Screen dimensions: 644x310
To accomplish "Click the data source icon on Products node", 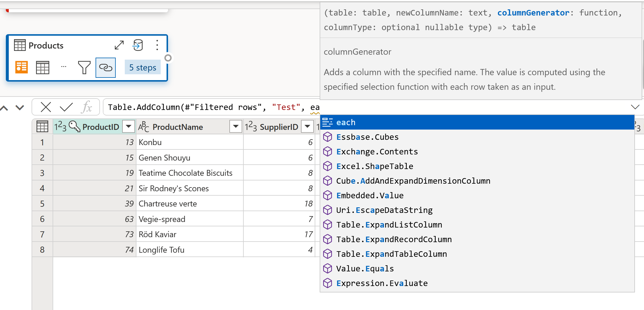I will click(x=138, y=45).
